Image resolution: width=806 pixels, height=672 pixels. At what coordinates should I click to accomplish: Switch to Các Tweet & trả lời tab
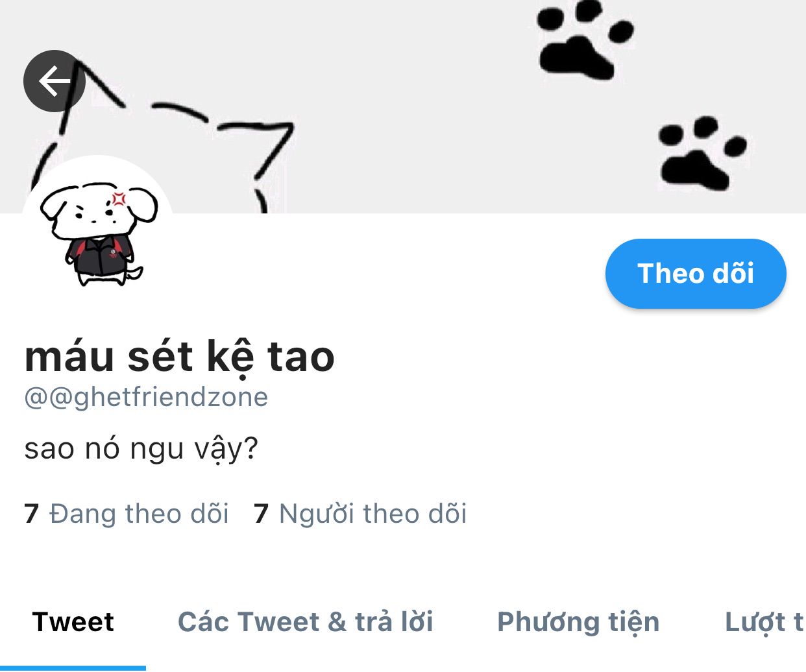point(305,621)
